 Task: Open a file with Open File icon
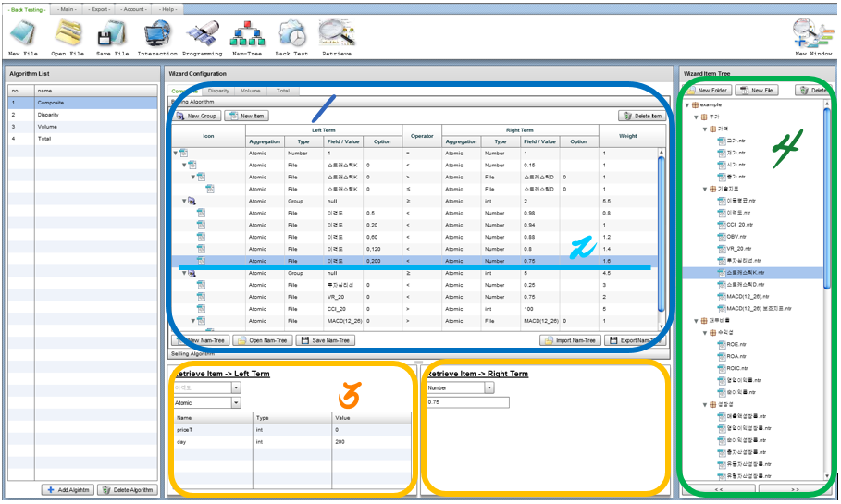point(68,34)
